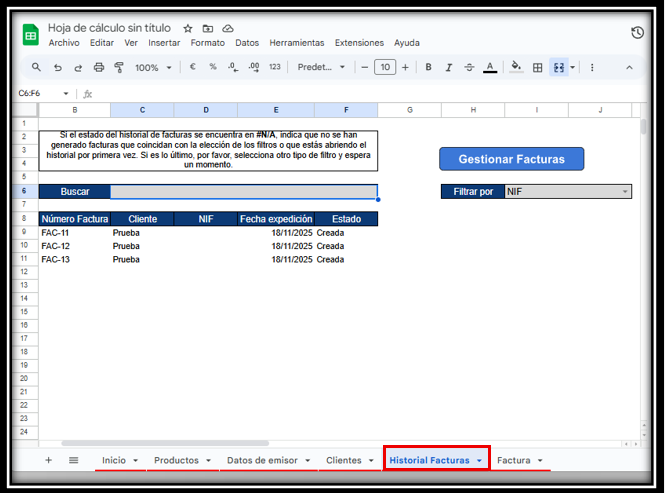
Task: Open the font Predet... dropdown
Action: pos(321,67)
